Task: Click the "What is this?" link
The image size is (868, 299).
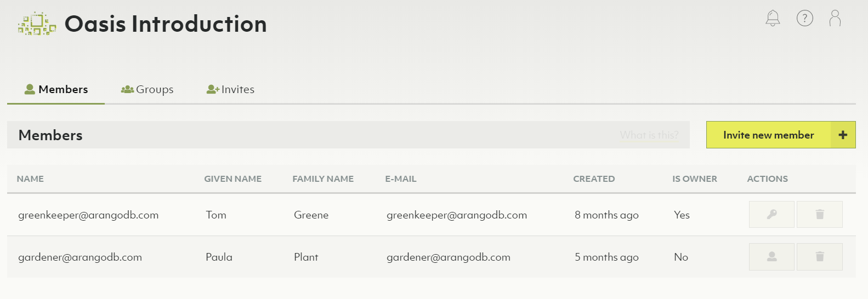Action: [649, 135]
